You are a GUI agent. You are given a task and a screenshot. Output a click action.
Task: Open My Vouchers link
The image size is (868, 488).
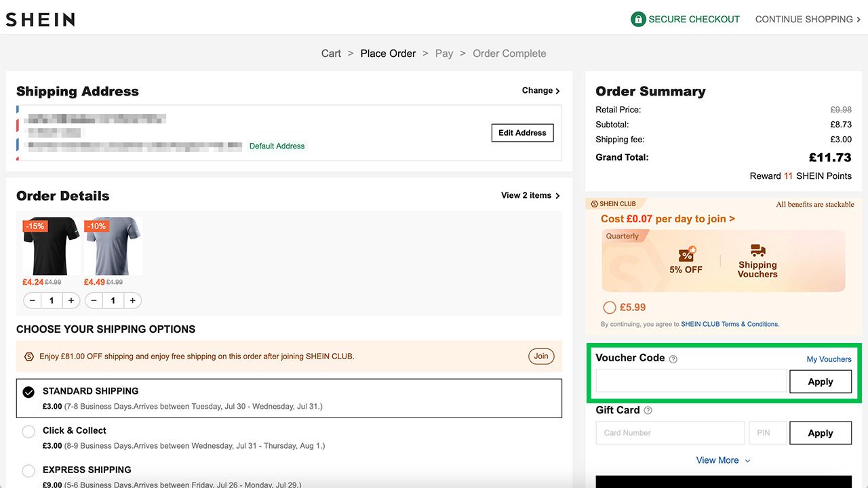(x=829, y=359)
